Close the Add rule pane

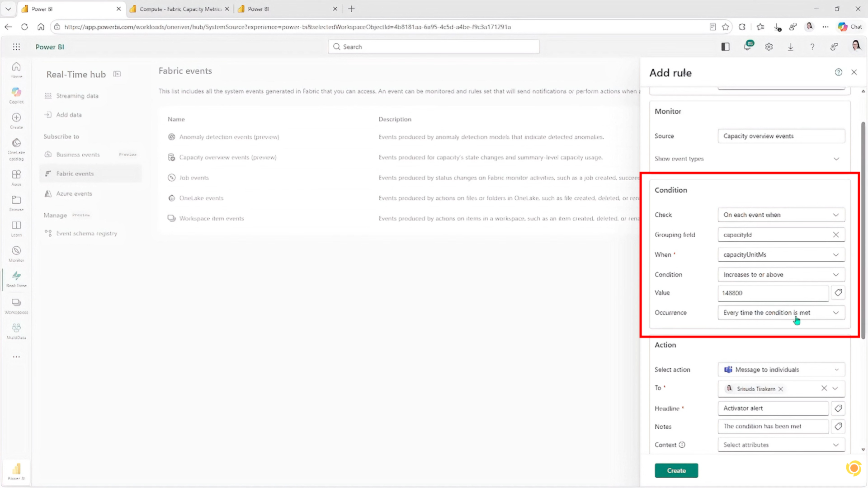(854, 72)
